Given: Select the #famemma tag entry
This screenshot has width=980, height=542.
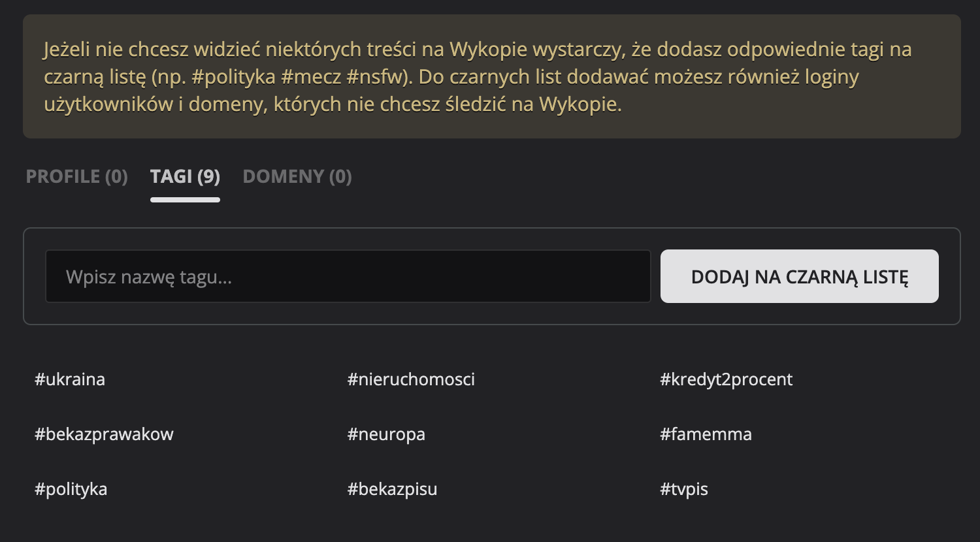Looking at the screenshot, I should tap(706, 434).
